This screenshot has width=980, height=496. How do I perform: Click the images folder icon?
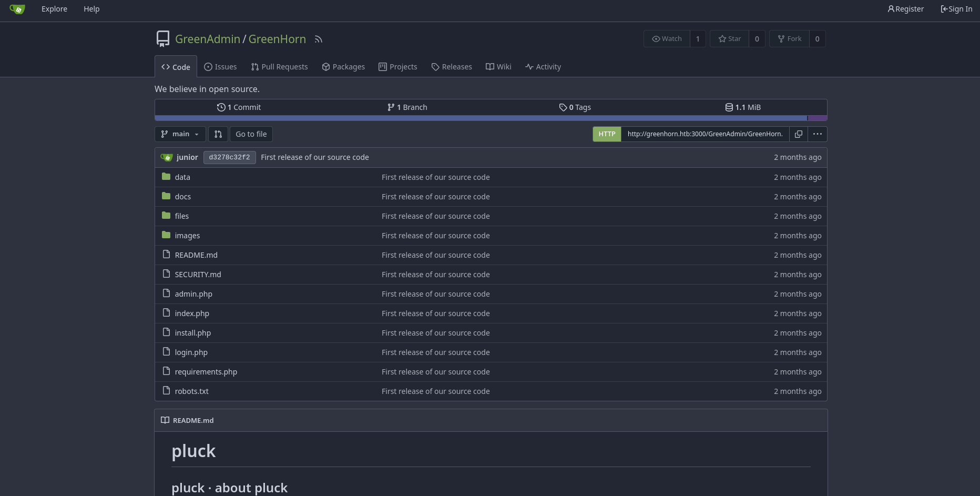click(166, 235)
